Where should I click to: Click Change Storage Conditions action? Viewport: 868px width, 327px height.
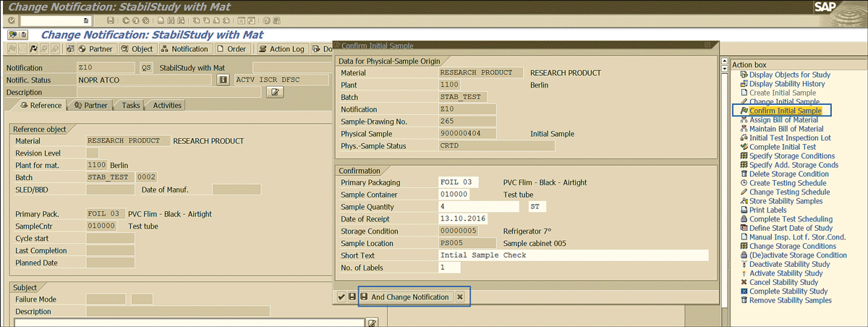point(793,246)
